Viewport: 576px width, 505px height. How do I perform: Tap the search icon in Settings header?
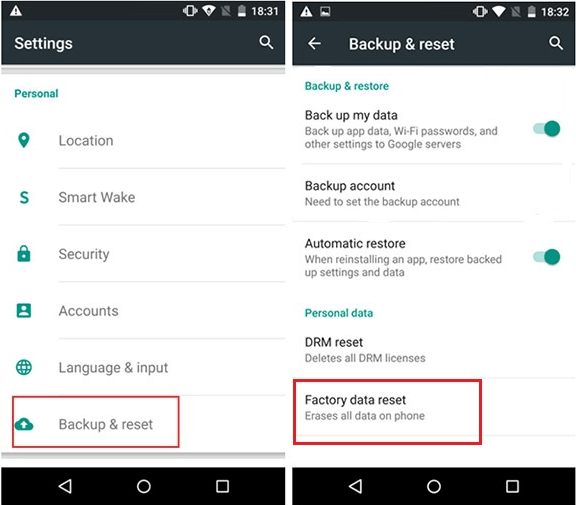[x=266, y=43]
